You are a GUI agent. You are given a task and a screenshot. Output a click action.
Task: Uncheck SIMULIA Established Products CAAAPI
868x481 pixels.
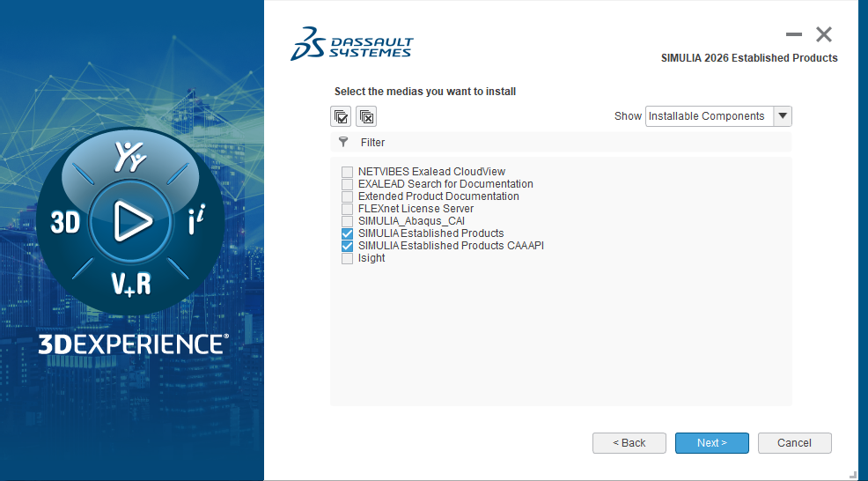[x=348, y=246]
